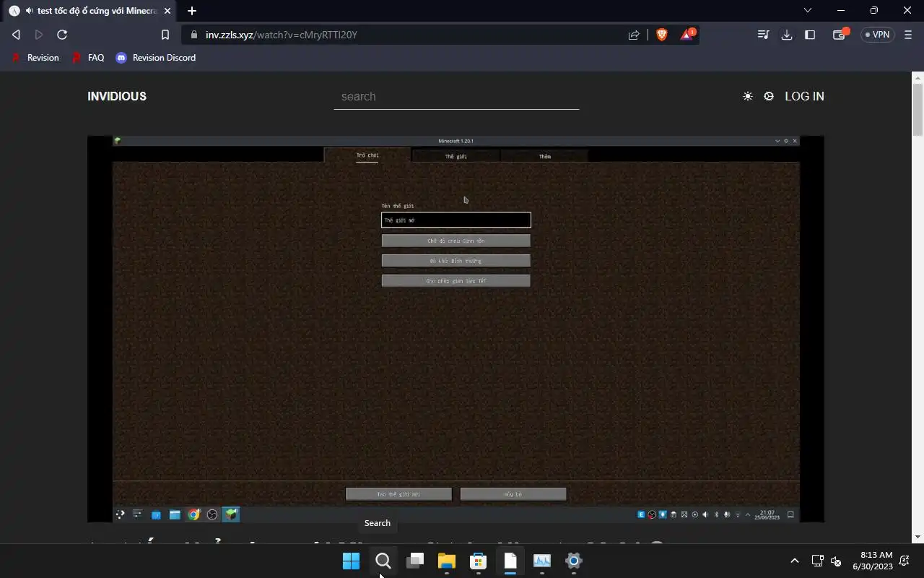This screenshot has height=578, width=924.
Task: Open the white document app on taskbar
Action: point(510,561)
